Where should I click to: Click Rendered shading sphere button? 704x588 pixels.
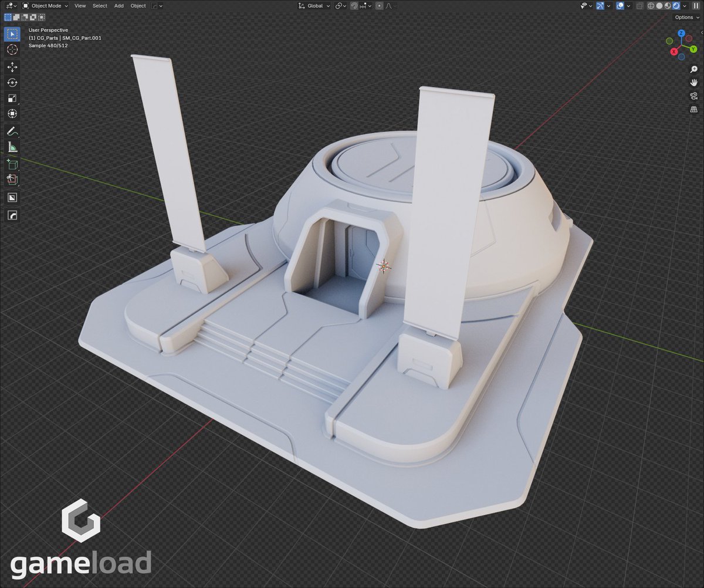coord(675,5)
